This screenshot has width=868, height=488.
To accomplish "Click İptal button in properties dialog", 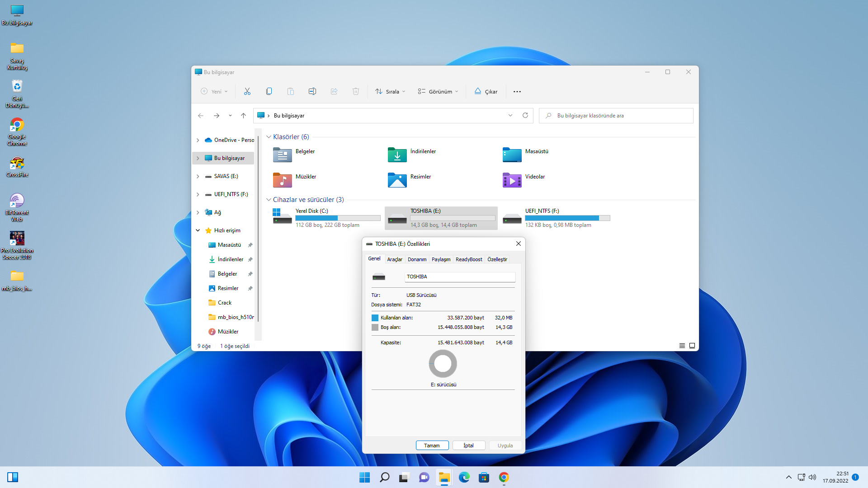I will [468, 446].
